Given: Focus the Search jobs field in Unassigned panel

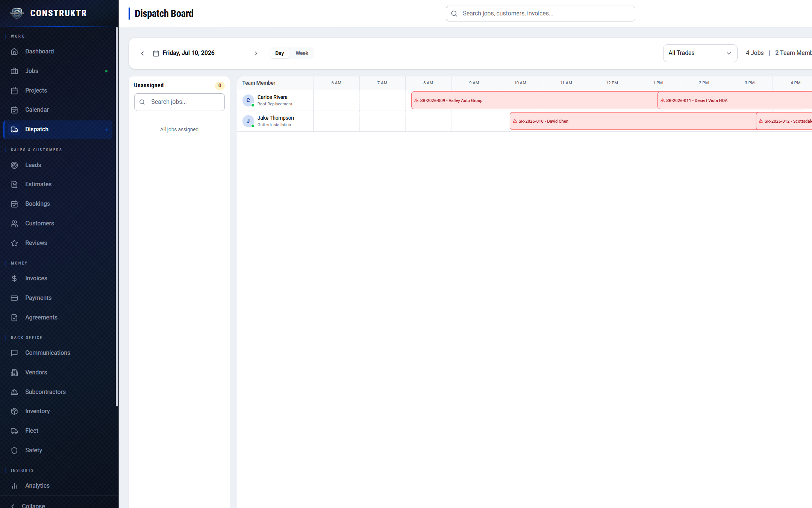Looking at the screenshot, I should [179, 102].
